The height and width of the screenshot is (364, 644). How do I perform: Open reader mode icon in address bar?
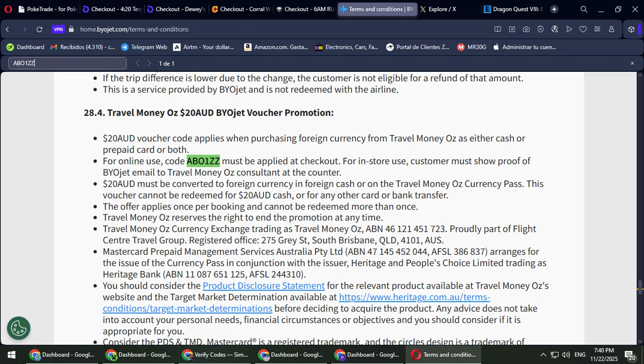[498, 29]
